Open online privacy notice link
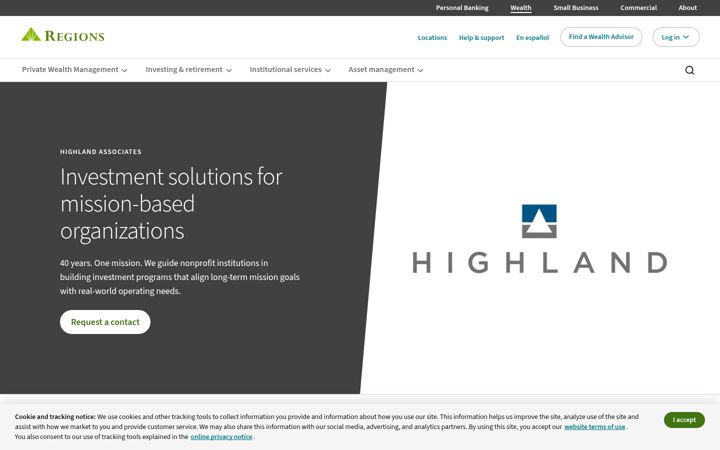 [x=221, y=437]
